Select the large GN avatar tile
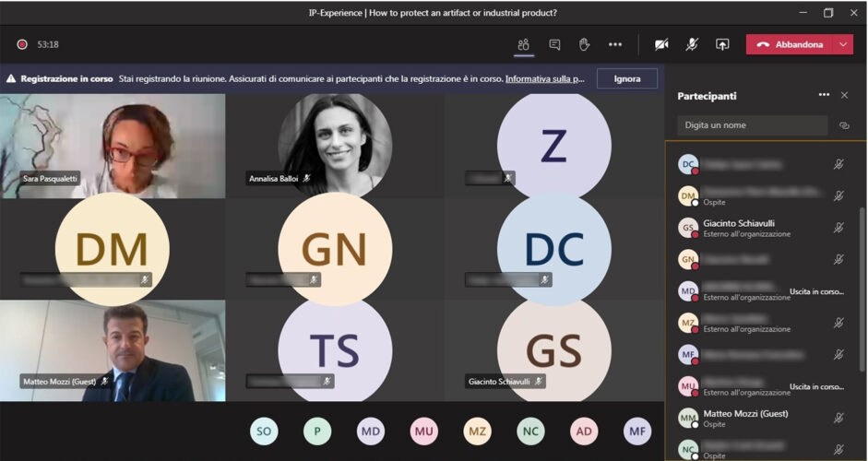The width and height of the screenshot is (868, 461). (x=335, y=249)
